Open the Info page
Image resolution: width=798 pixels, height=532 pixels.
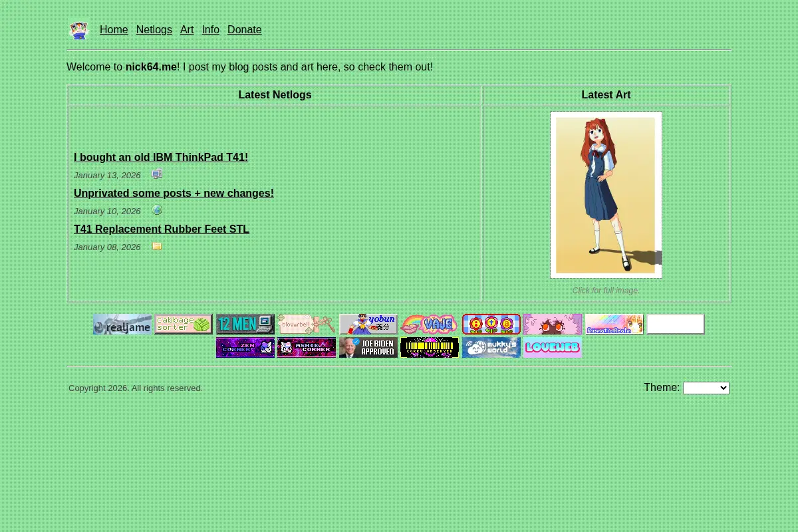pos(211,30)
